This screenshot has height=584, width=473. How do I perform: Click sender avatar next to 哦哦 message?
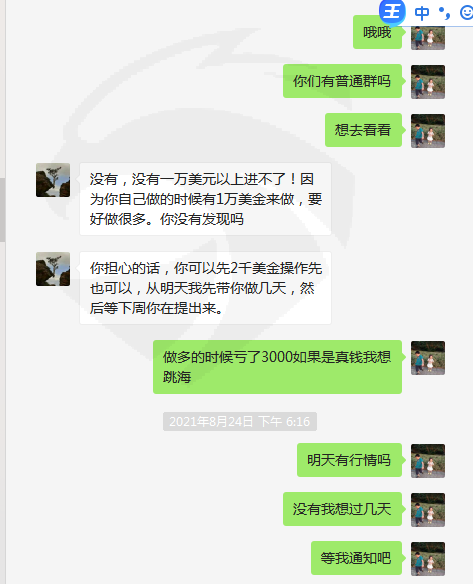pos(428,38)
